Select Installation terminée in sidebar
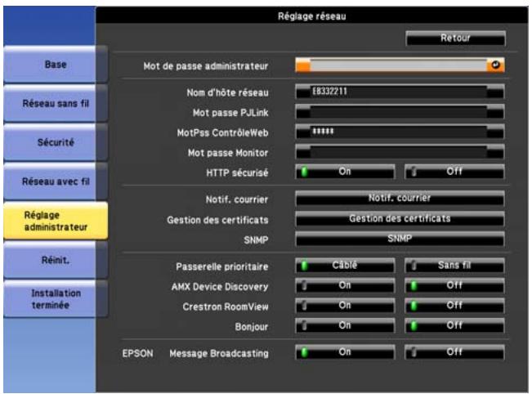 (x=56, y=296)
